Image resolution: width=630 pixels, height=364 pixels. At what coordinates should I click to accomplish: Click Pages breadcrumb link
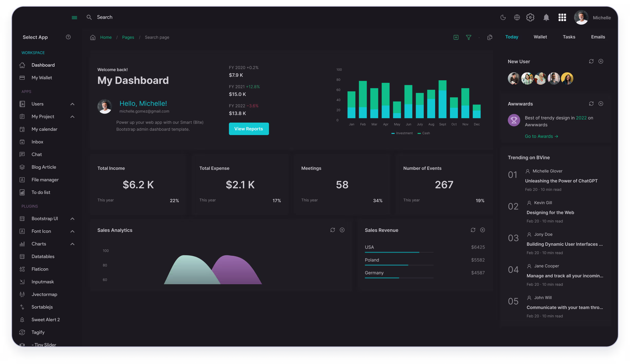128,37
